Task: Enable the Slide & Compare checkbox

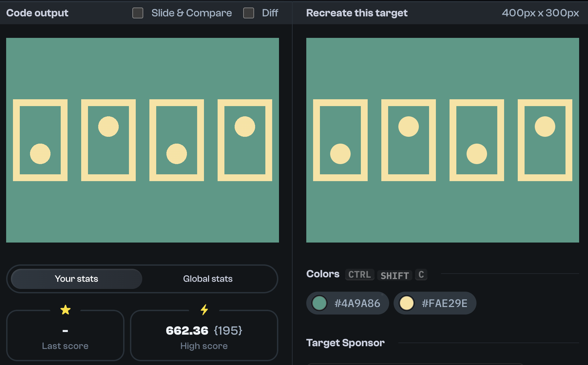Action: 138,13
